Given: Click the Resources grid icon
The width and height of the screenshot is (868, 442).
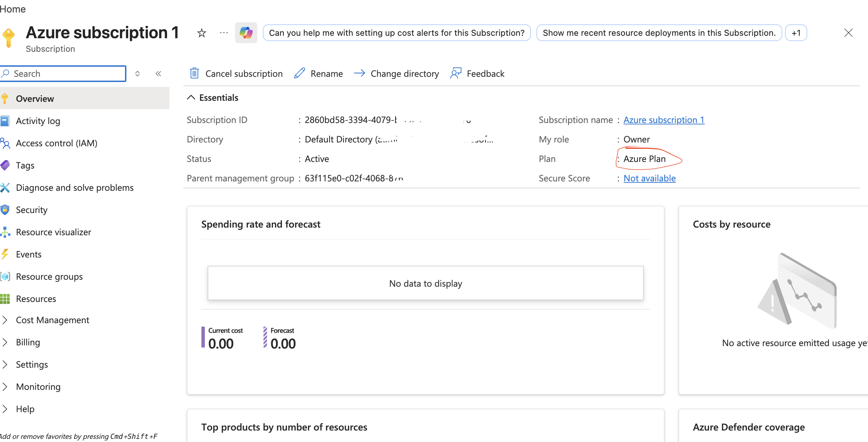Looking at the screenshot, I should click(5, 299).
